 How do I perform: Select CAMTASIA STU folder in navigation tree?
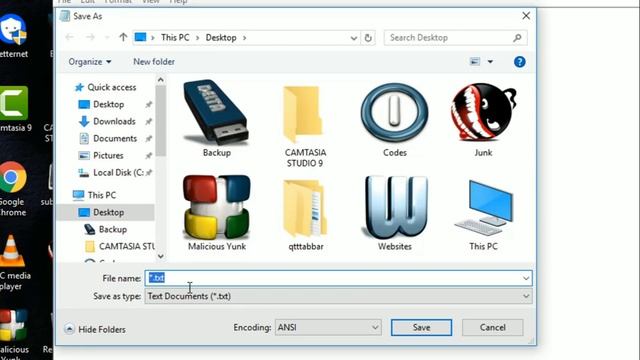coord(120,247)
